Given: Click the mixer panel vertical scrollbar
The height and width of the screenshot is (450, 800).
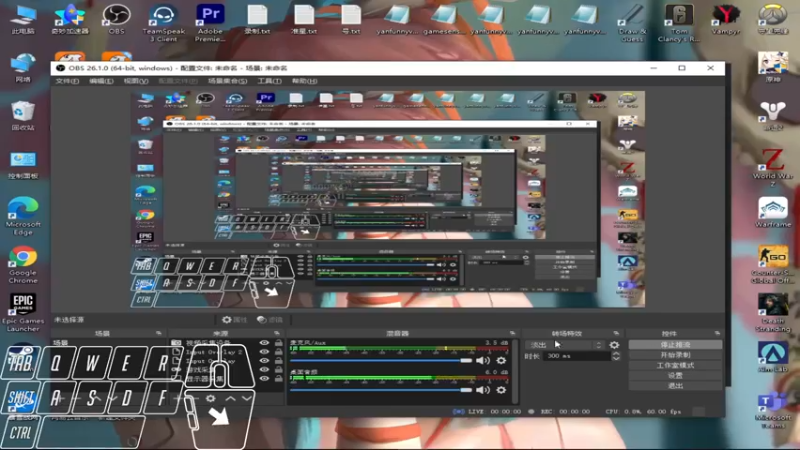Looking at the screenshot, I should 514,371.
